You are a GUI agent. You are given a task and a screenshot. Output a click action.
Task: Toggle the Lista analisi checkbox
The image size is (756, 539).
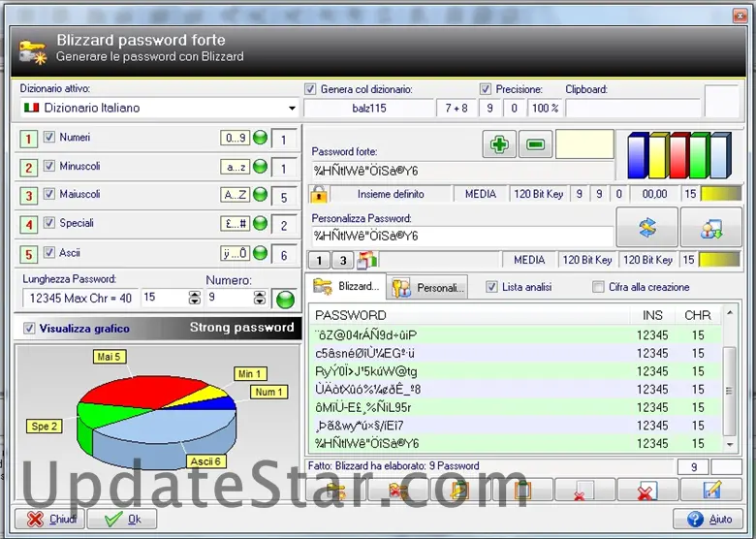click(491, 287)
